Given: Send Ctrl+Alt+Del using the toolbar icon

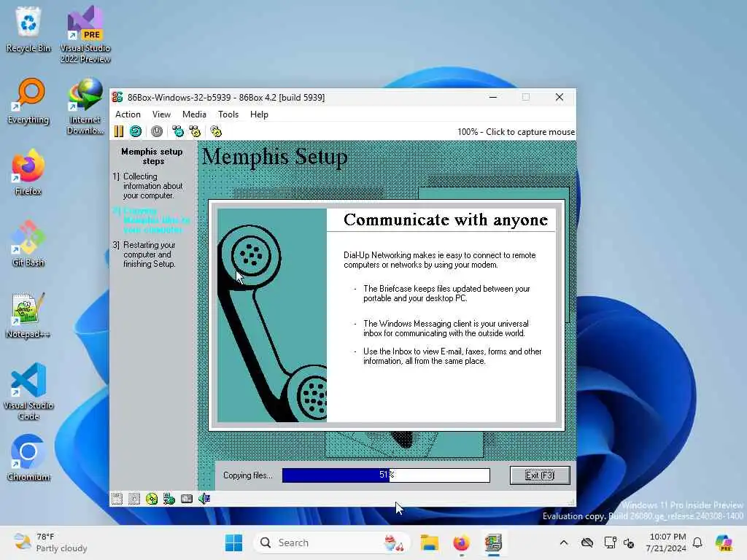Looking at the screenshot, I should coord(178,131).
